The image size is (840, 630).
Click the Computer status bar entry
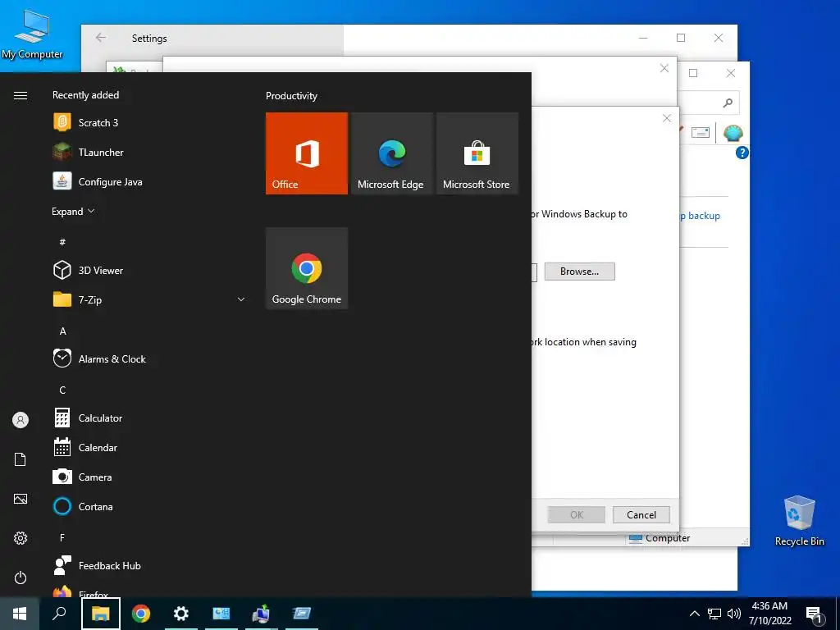[x=660, y=538]
